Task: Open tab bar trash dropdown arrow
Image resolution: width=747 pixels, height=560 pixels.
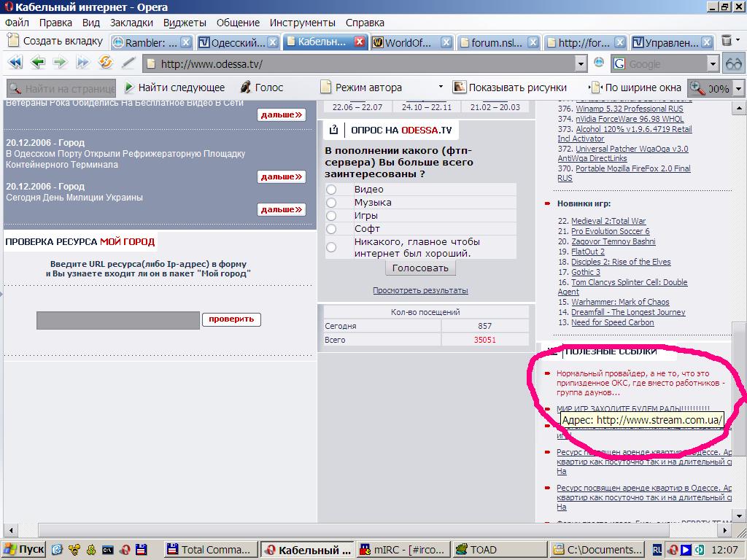Action: point(738,40)
